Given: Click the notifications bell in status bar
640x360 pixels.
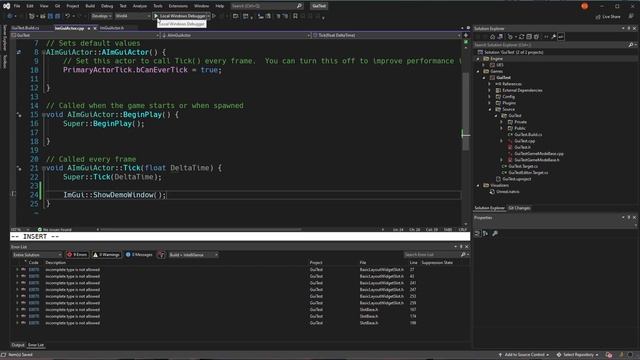Looking at the screenshot, I should [631, 355].
